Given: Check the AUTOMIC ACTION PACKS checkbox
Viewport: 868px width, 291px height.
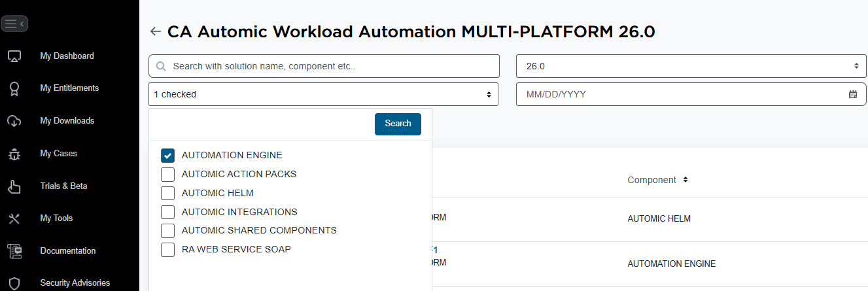Looking at the screenshot, I should [x=167, y=175].
